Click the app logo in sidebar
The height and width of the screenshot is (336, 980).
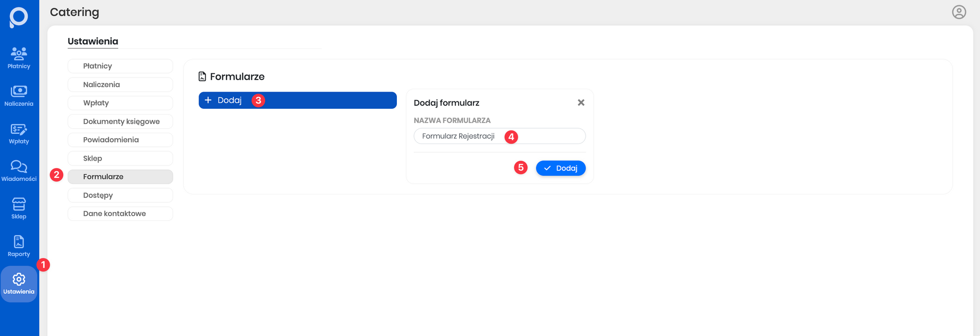[x=19, y=17]
